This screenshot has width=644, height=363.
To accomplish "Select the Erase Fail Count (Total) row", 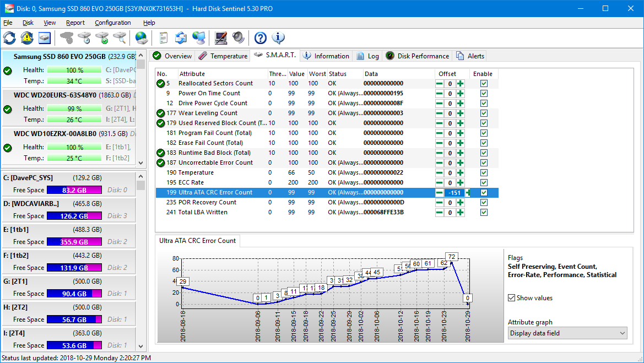I will click(327, 143).
